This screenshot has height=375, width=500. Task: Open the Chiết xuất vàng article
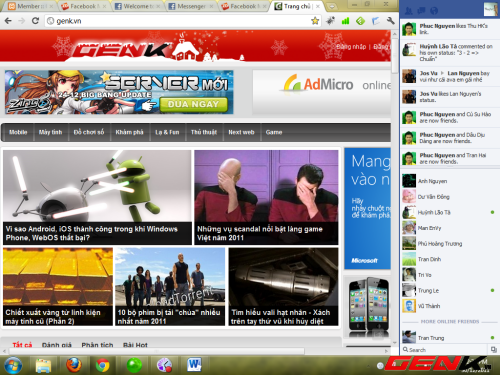pyautogui.click(x=58, y=287)
